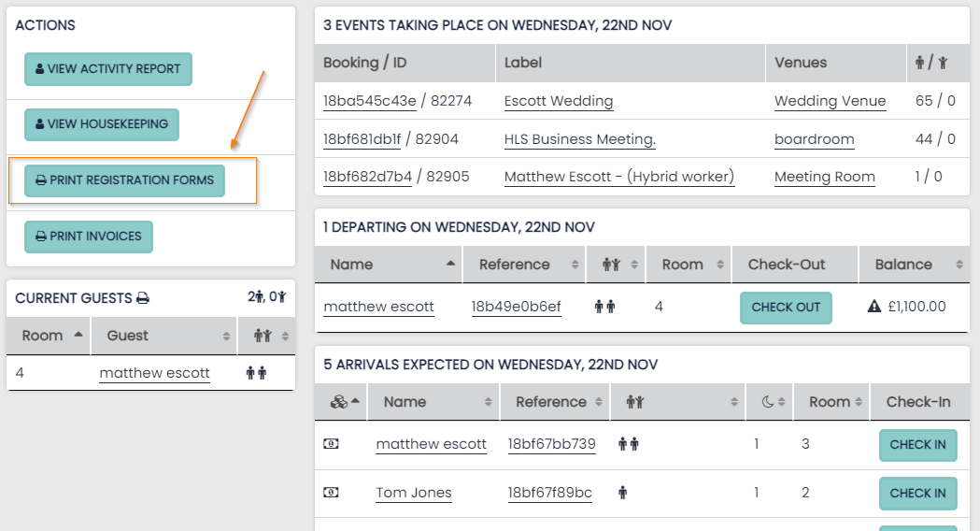Check in Tom Jones
The height and width of the screenshot is (531, 980).
917,493
